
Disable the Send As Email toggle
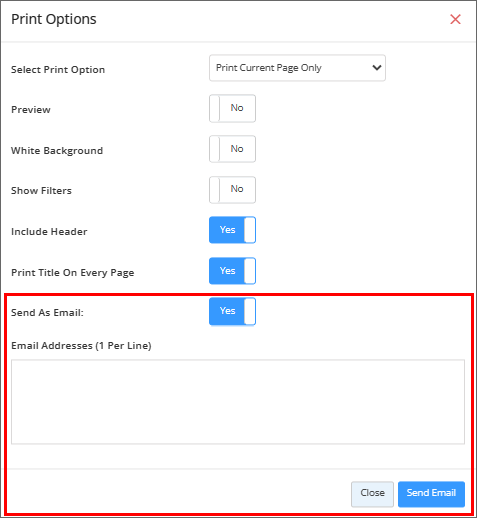(x=232, y=311)
